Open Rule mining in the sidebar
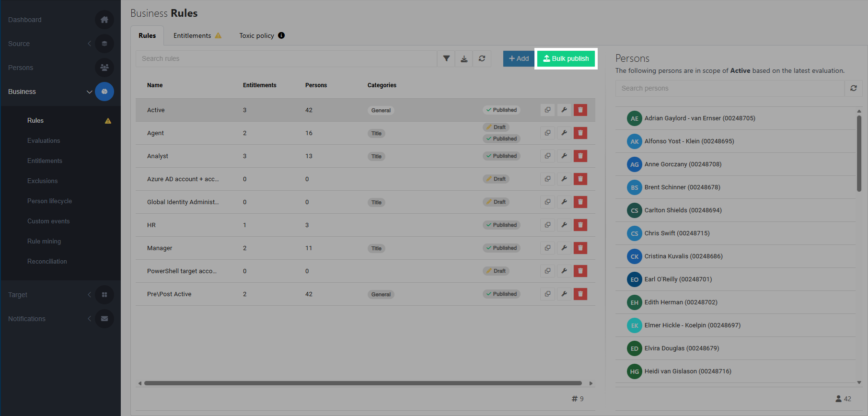The width and height of the screenshot is (868, 416). pyautogui.click(x=44, y=241)
